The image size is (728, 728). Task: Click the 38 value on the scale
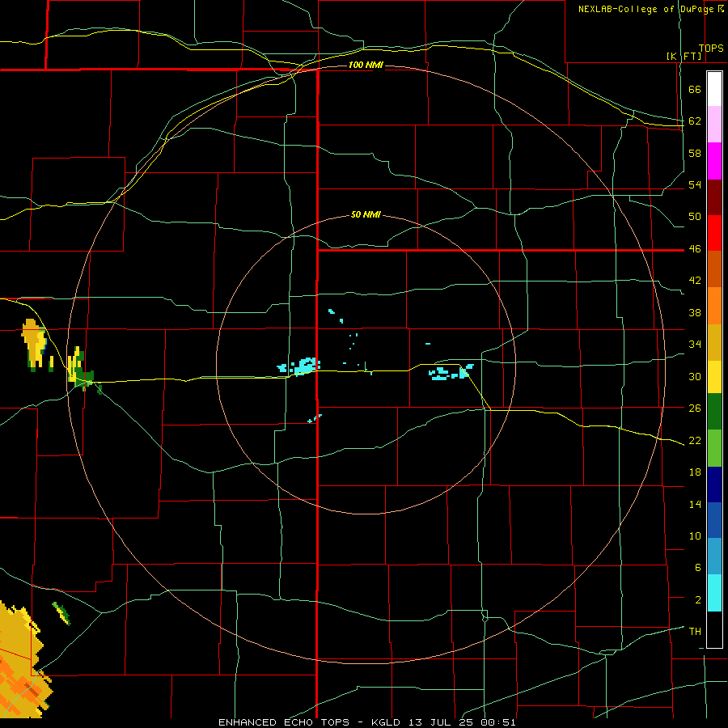point(695,312)
